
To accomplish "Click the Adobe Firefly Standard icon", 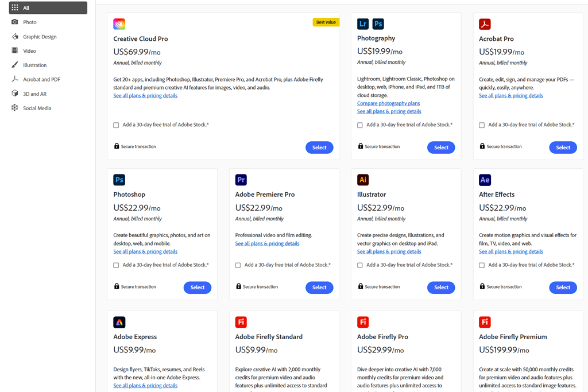I will [x=241, y=322].
